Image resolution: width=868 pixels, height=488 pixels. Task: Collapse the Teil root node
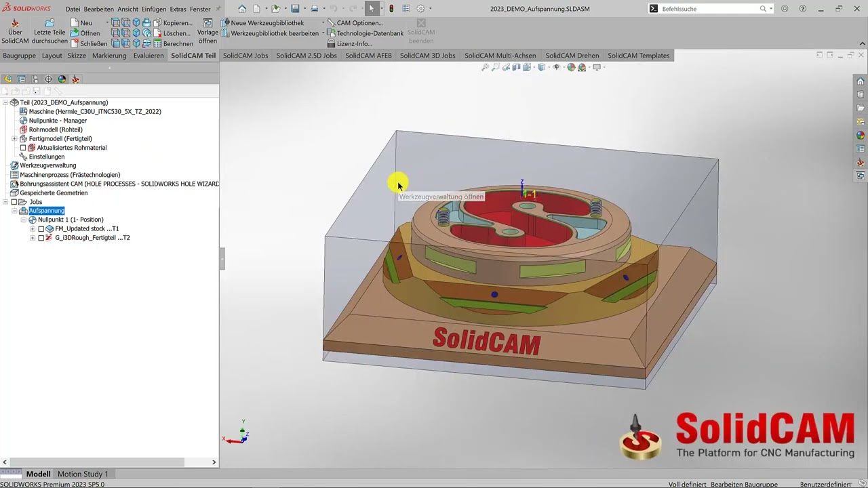click(5, 102)
